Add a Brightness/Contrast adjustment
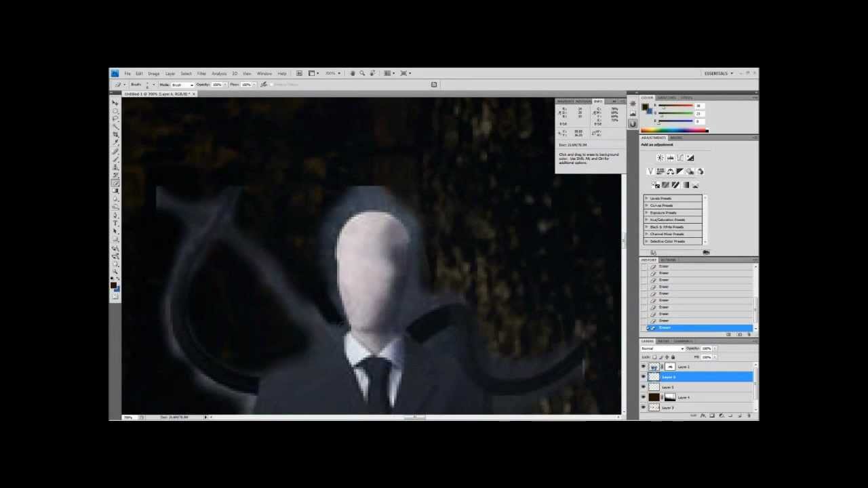The image size is (868, 488). [x=660, y=158]
